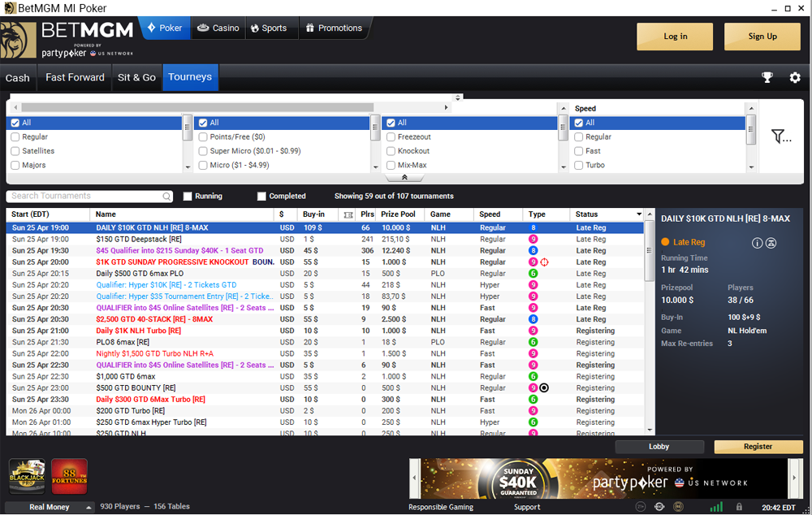This screenshot has width=812, height=515.
Task: Enable the Points/Free ($0) buy-in filter
Action: pos(203,137)
